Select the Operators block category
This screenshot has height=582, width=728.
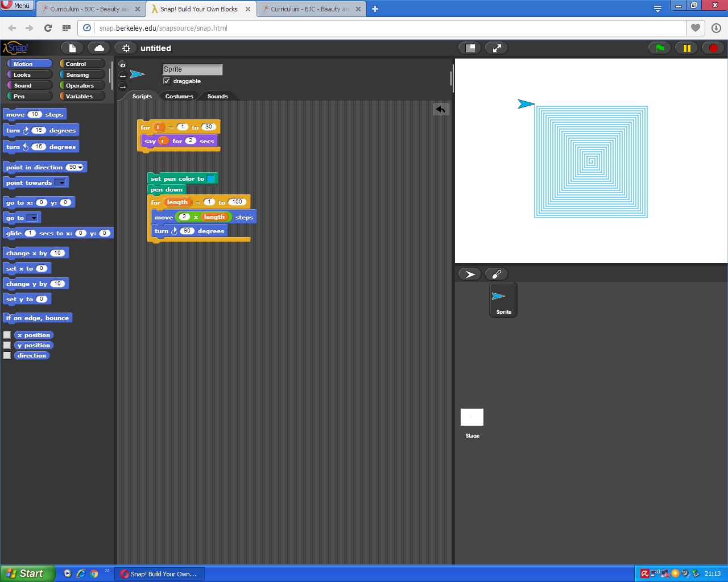pyautogui.click(x=82, y=85)
